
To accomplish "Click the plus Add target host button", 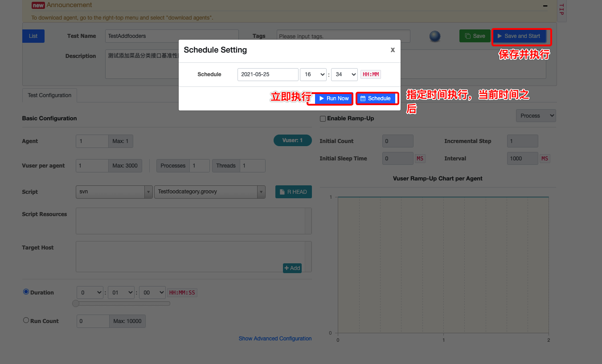I will [292, 268].
